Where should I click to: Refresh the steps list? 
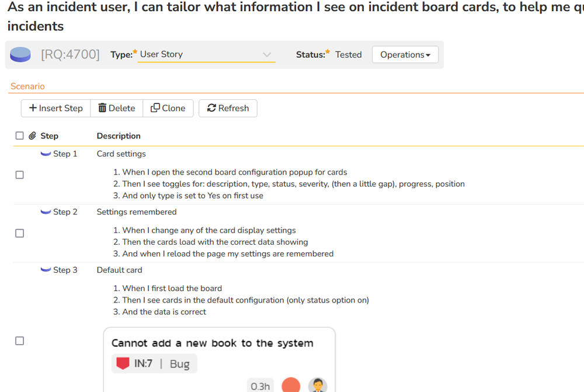pyautogui.click(x=228, y=108)
